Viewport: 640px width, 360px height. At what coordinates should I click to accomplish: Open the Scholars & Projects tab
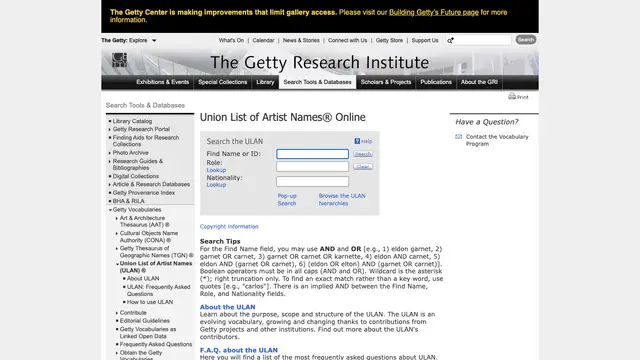click(386, 82)
